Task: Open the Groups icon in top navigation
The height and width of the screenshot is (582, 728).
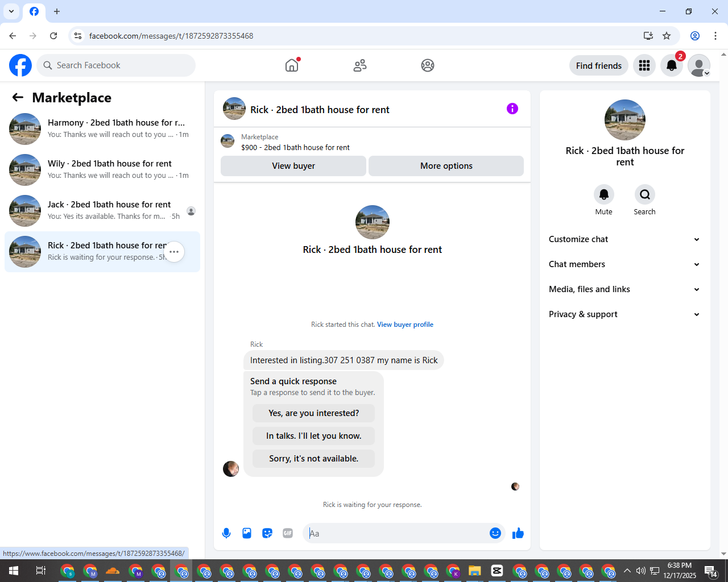Action: click(x=428, y=65)
